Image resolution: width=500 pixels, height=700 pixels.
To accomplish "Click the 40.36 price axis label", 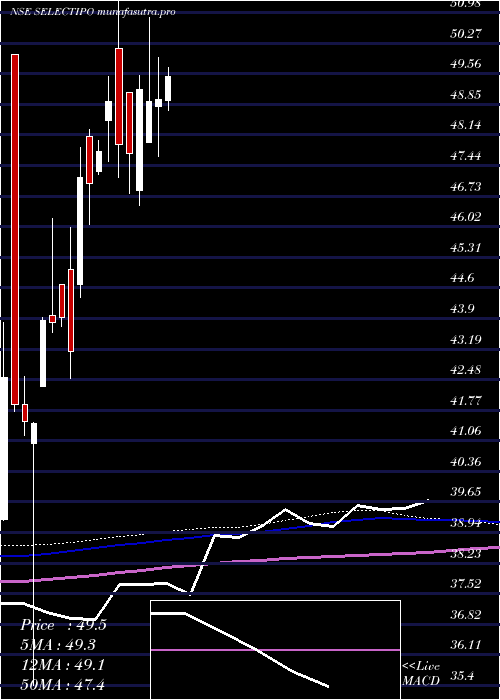I will pyautogui.click(x=466, y=462).
